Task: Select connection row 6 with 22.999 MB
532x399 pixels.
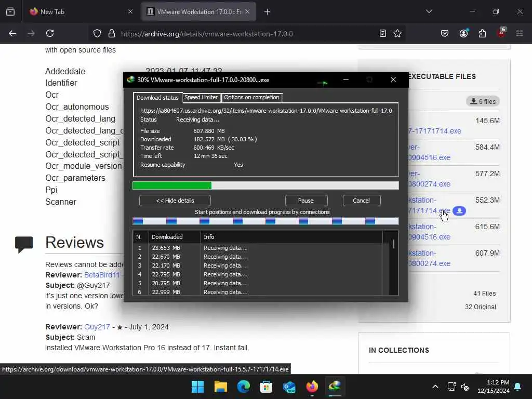Action: coord(258,292)
